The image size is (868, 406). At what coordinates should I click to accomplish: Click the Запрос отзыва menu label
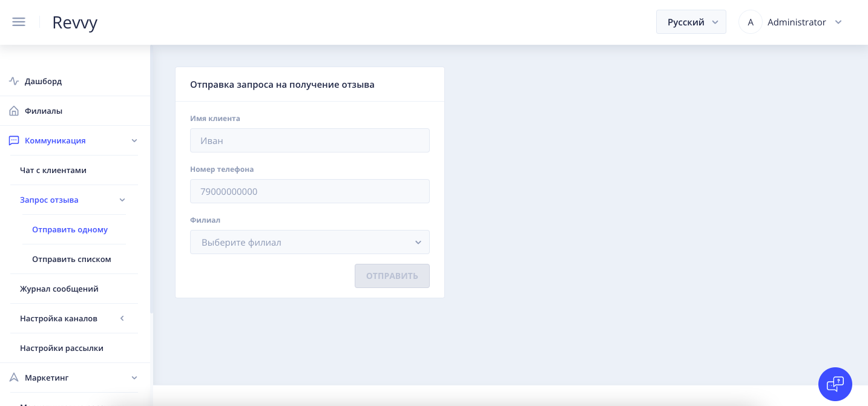click(x=49, y=200)
